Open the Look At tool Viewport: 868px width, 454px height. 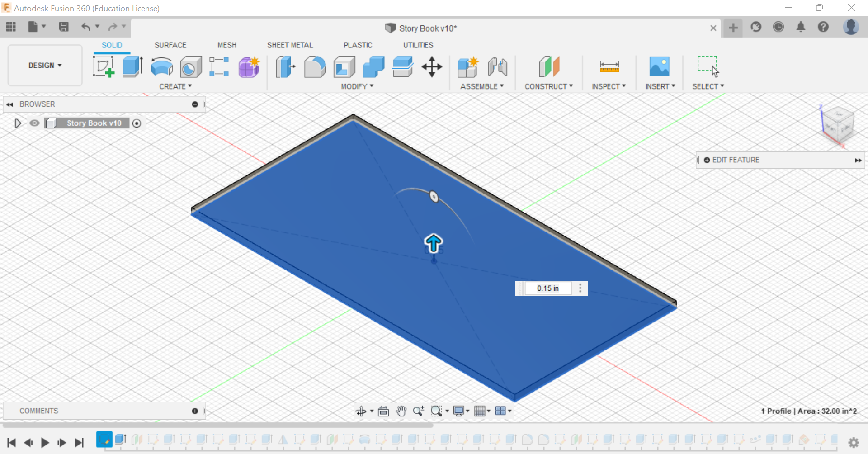click(383, 411)
